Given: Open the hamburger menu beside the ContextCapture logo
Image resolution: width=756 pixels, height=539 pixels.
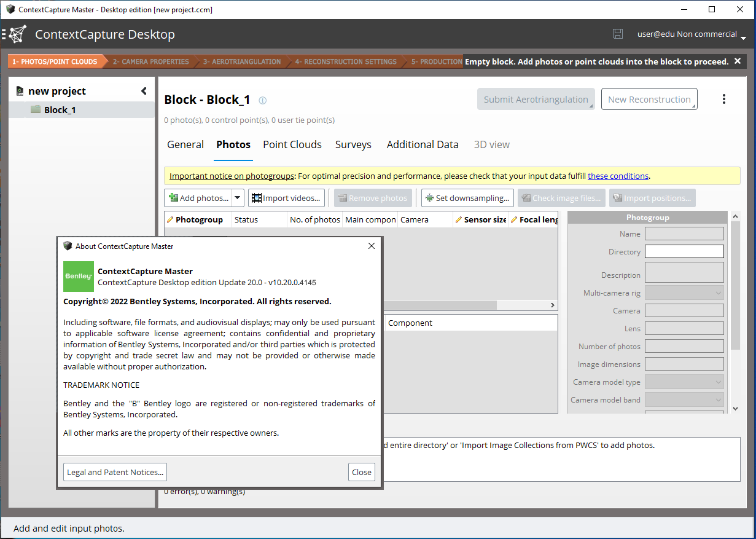Looking at the screenshot, I should [x=4, y=34].
